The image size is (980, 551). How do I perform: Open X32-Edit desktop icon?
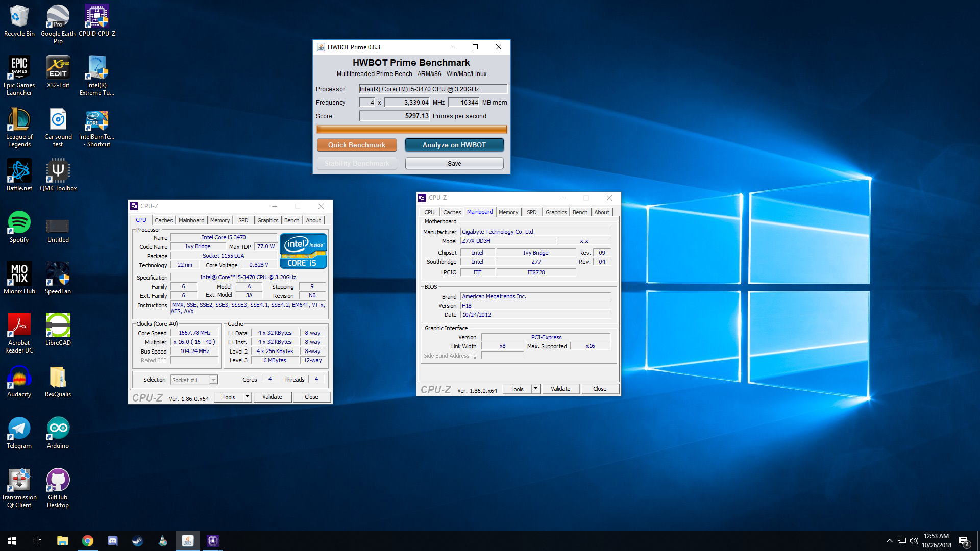[58, 72]
